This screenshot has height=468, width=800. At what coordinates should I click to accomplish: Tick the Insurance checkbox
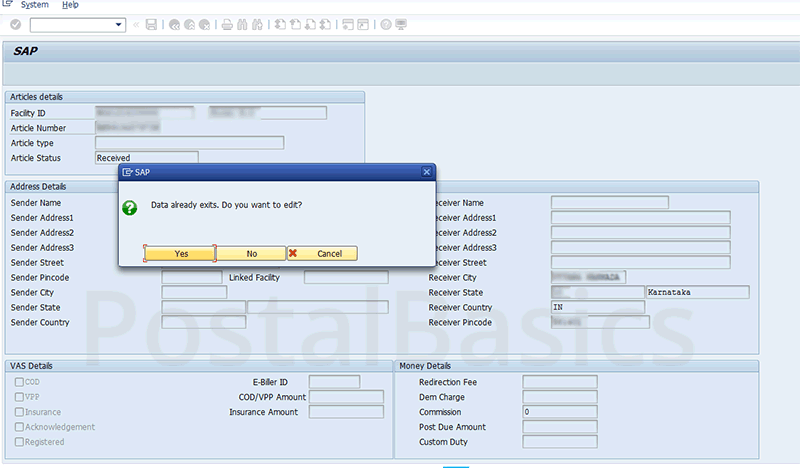pos(18,412)
